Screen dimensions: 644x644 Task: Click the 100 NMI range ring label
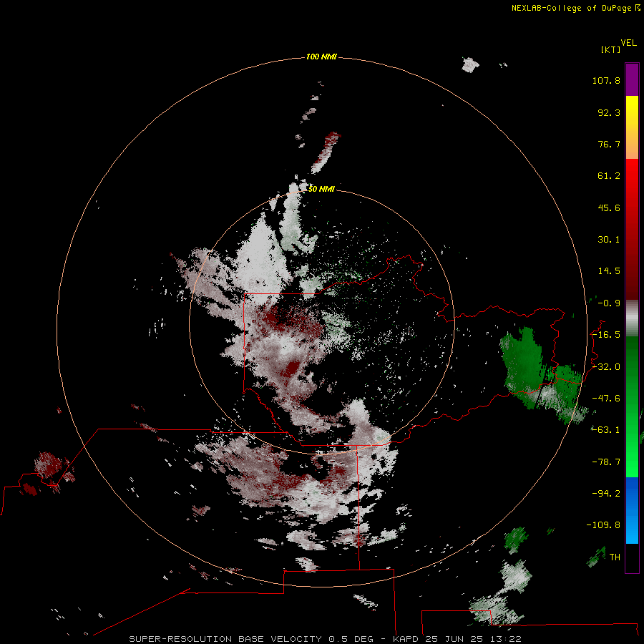[321, 57]
